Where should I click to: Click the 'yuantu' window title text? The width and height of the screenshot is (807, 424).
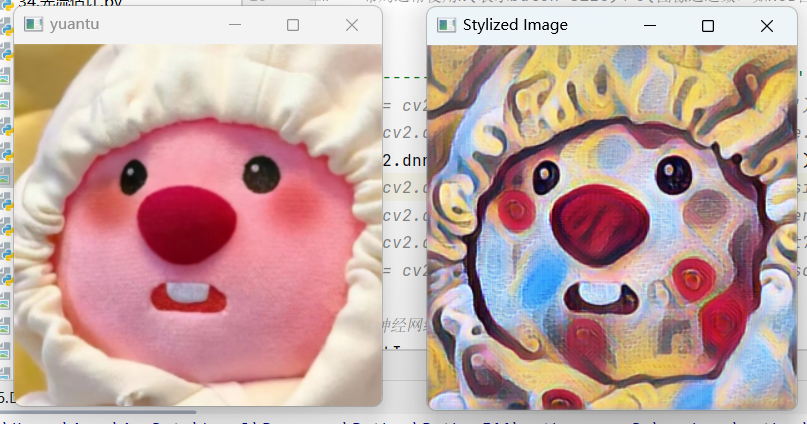click(x=75, y=24)
